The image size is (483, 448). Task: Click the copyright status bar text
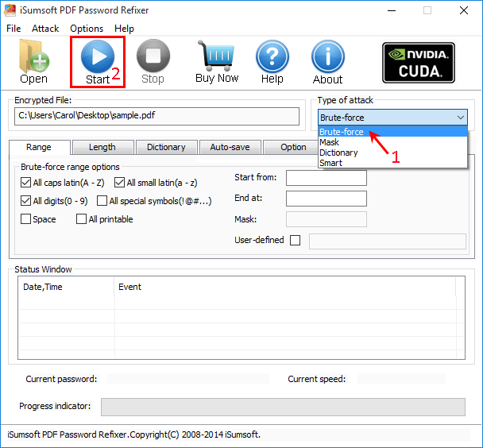[x=133, y=434]
